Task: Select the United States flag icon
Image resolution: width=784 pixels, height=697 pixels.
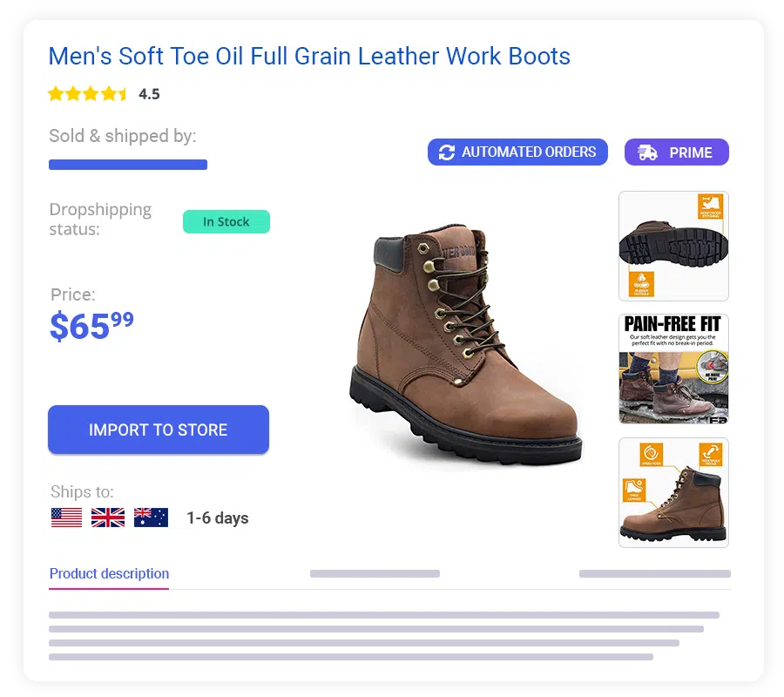Action: click(66, 518)
